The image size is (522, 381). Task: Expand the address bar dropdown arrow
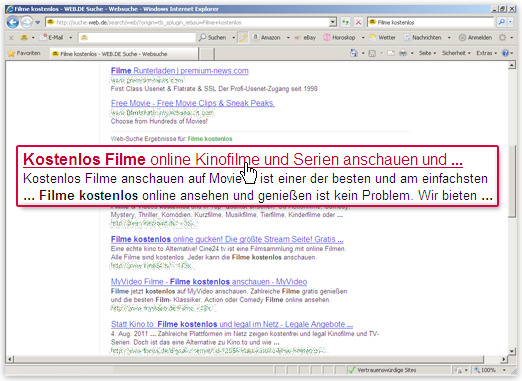tap(333, 22)
